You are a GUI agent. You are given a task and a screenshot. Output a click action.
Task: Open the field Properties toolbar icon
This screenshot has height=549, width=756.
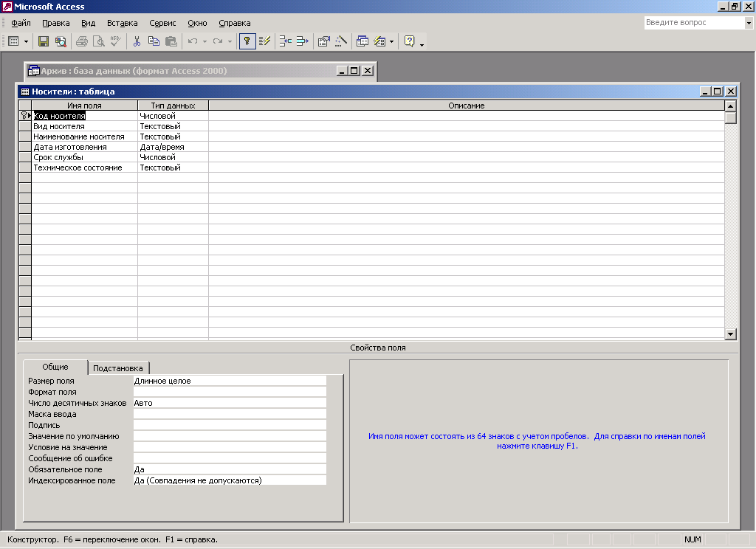pyautogui.click(x=323, y=41)
